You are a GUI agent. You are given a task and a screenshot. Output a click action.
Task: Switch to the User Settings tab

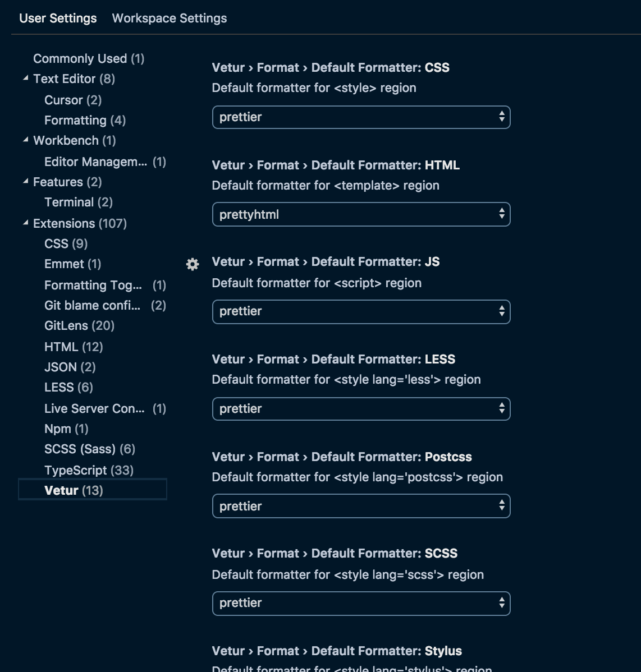pos(58,19)
